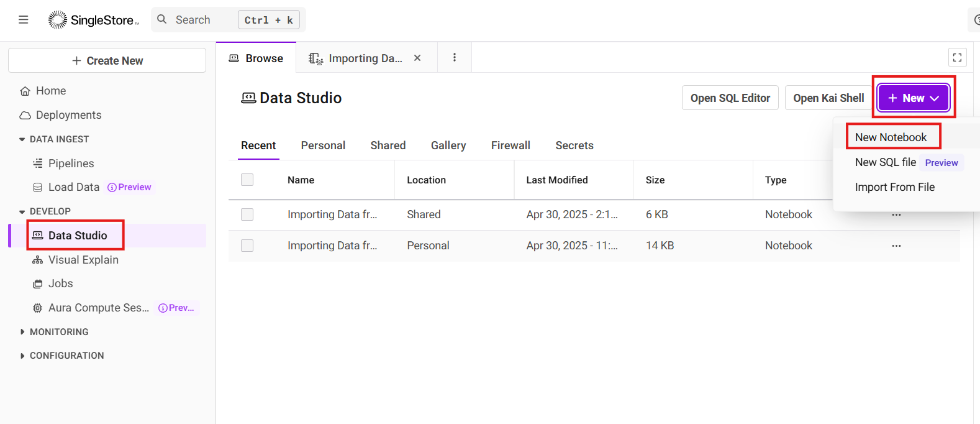The height and width of the screenshot is (424, 980).
Task: Choose New Notebook from the menu
Action: click(891, 137)
